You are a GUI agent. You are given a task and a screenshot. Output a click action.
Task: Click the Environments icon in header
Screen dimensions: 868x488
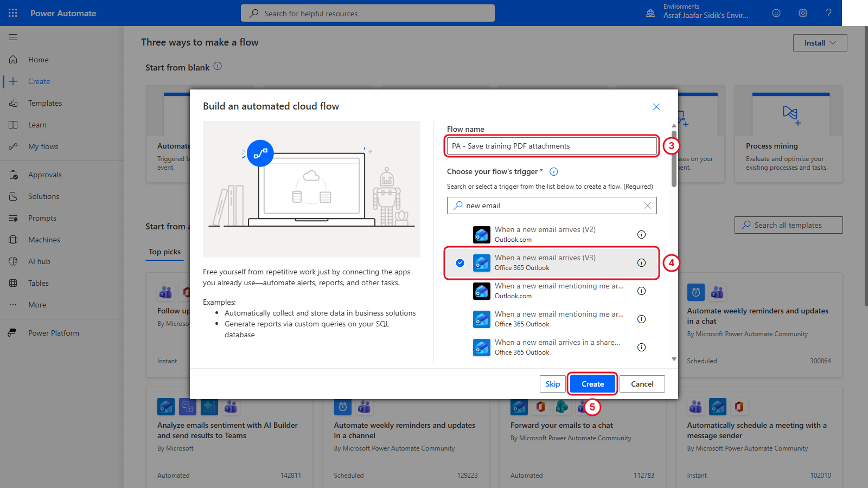tap(650, 13)
